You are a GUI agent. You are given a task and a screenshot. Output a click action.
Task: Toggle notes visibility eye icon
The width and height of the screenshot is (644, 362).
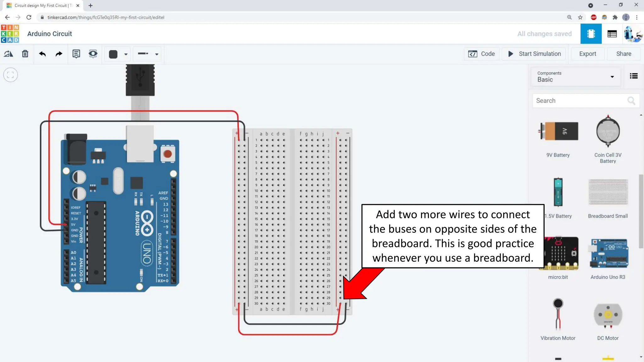93,54
